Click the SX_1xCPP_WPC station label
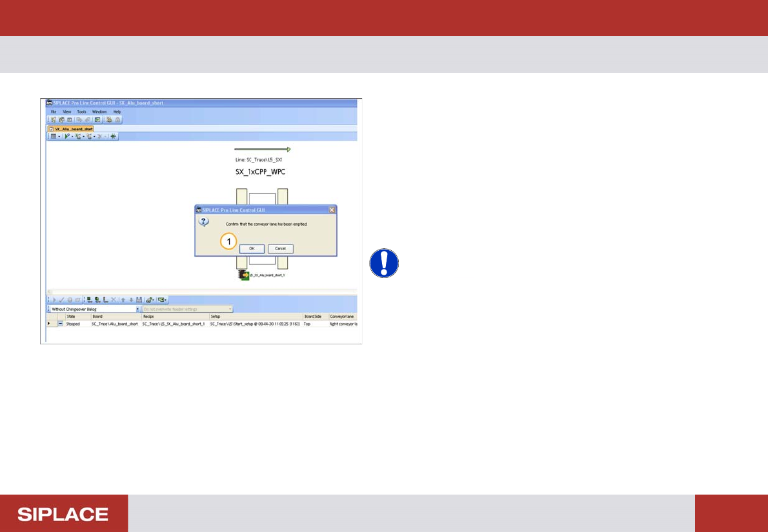Image resolution: width=768 pixels, height=532 pixels. (x=261, y=173)
